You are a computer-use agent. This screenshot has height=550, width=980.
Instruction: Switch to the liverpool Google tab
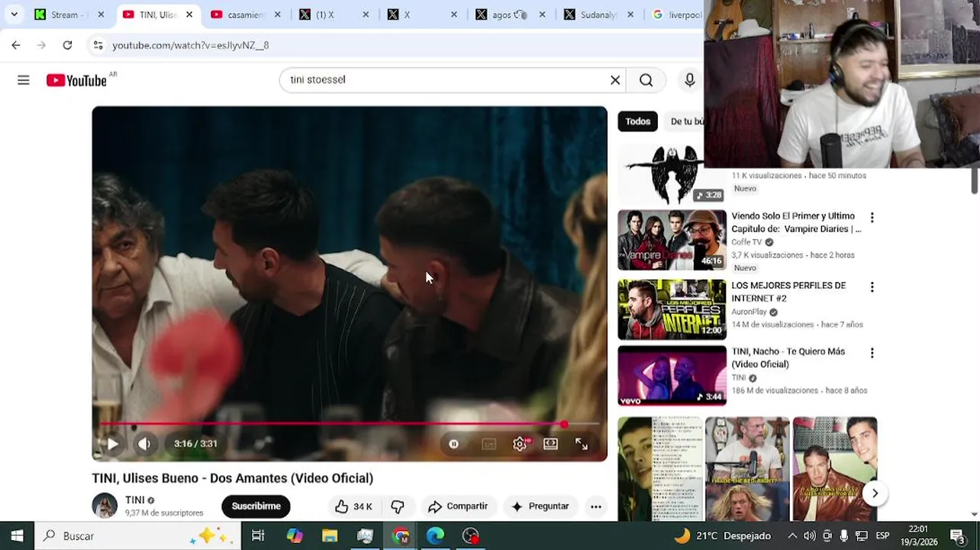677,15
